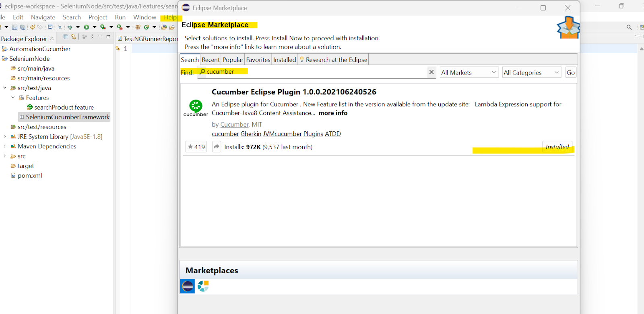Click the Open Task folder icon
Viewport: 644px width, 314px height.
point(172,27)
